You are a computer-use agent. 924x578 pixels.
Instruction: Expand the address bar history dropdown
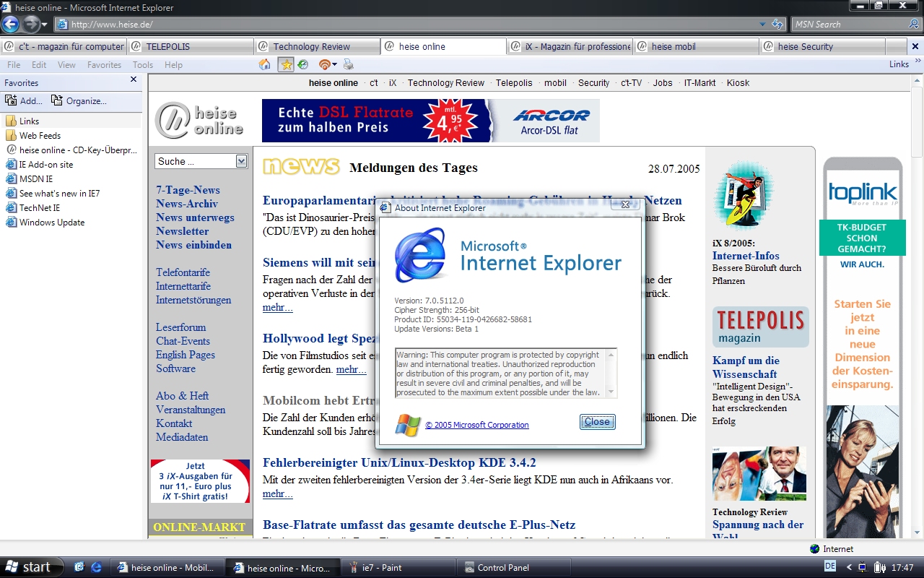763,25
